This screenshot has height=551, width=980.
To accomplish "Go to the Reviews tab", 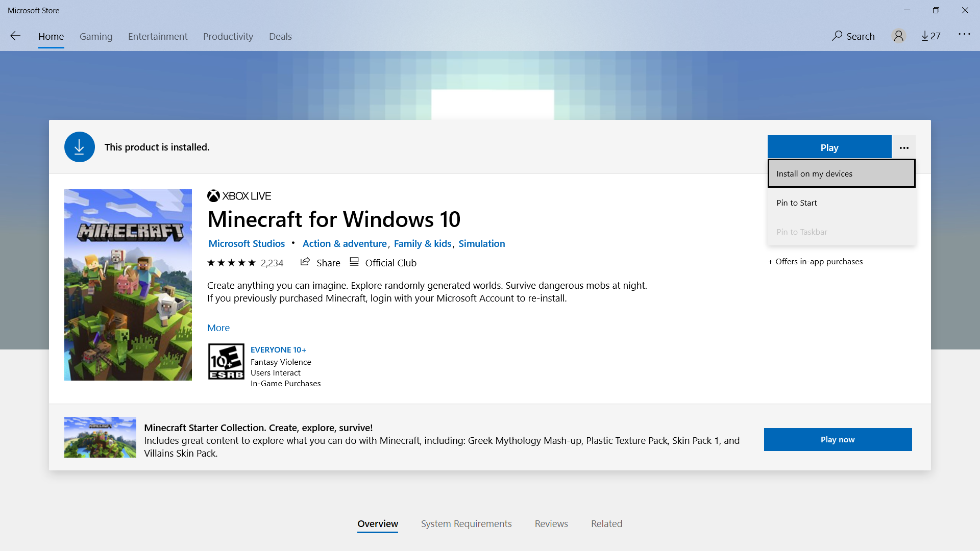I will coord(551,523).
